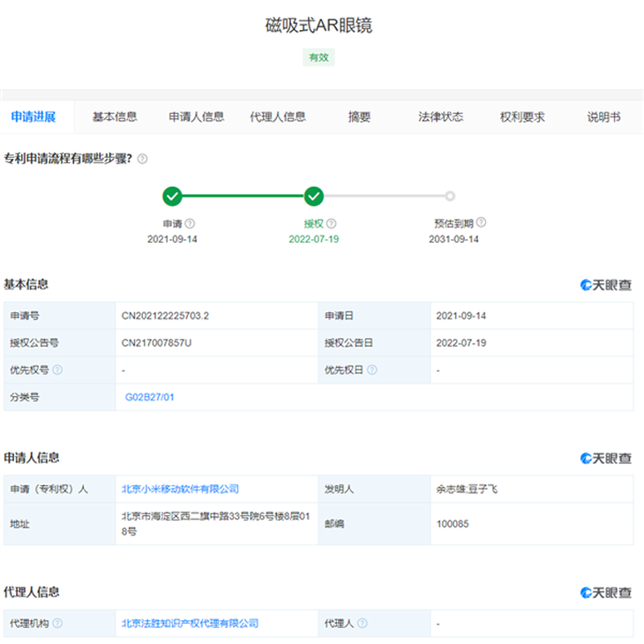Click help icon next to 代理人 field
The image size is (644, 644).
coord(363,624)
